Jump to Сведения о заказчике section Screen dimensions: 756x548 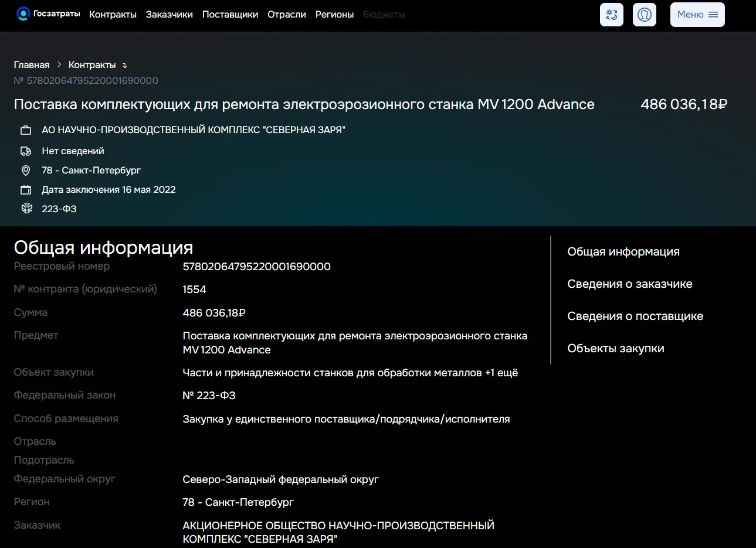coord(630,284)
